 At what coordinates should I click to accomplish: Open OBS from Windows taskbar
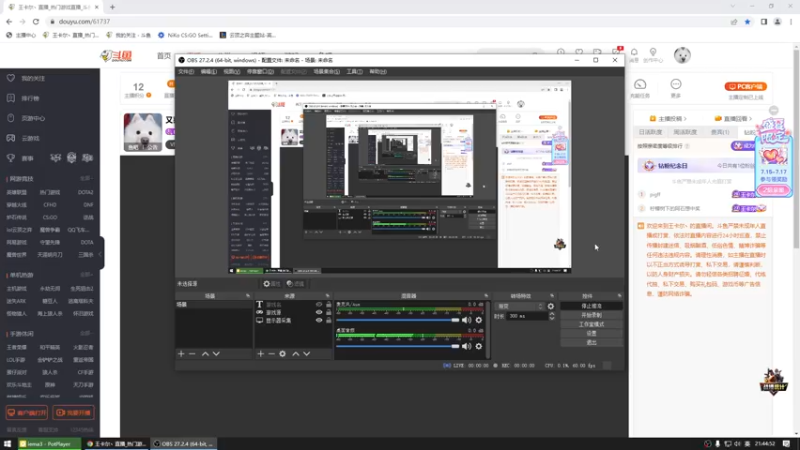tap(184, 444)
